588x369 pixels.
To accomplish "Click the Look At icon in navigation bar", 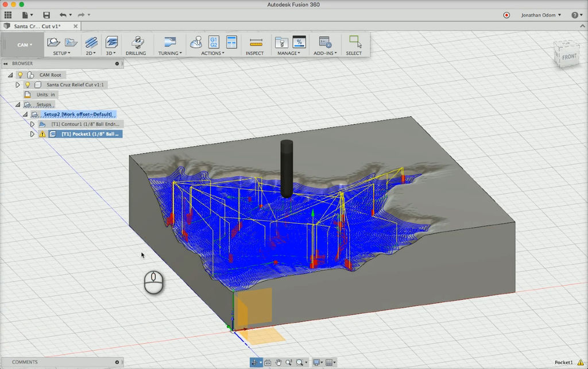I will (268, 362).
